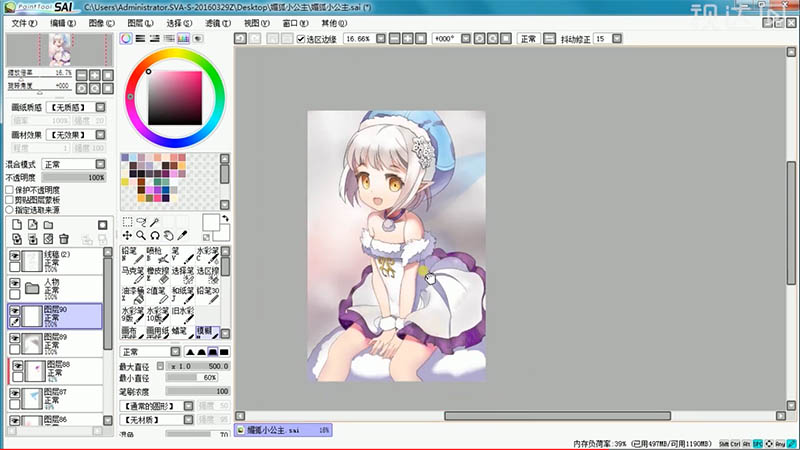Toggle the swatches panel icon
This screenshot has width=800, height=450.
point(183,39)
